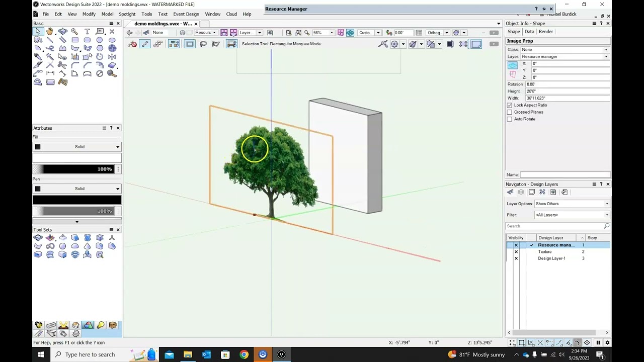The height and width of the screenshot is (362, 644).
Task: Toggle visibility X of Texture layer
Action: pyautogui.click(x=516, y=251)
